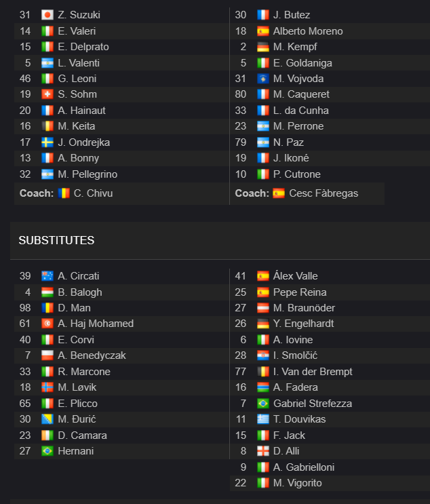Click the Brazil flag beside Gabriel Strefezza
The width and height of the screenshot is (430, 504).
(x=263, y=403)
